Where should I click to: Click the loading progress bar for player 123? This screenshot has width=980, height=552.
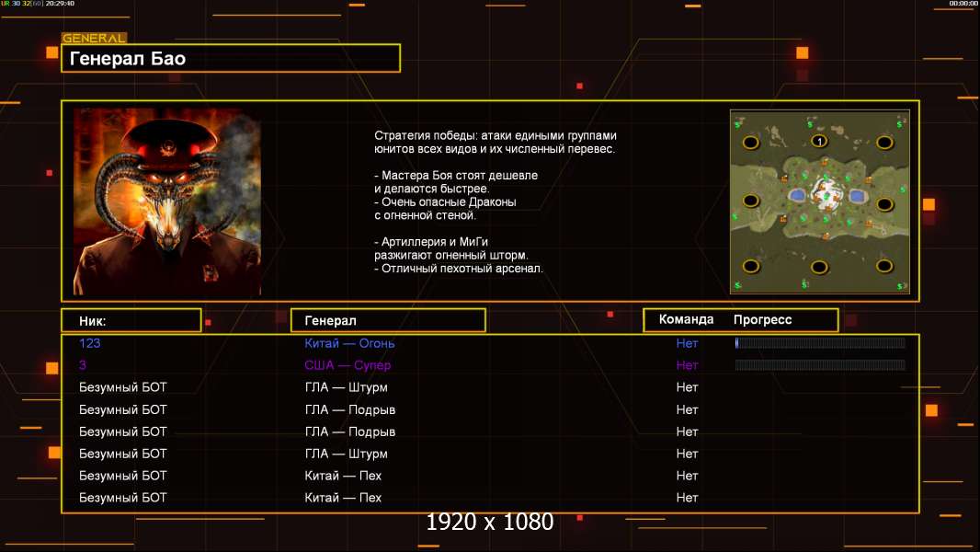(820, 342)
